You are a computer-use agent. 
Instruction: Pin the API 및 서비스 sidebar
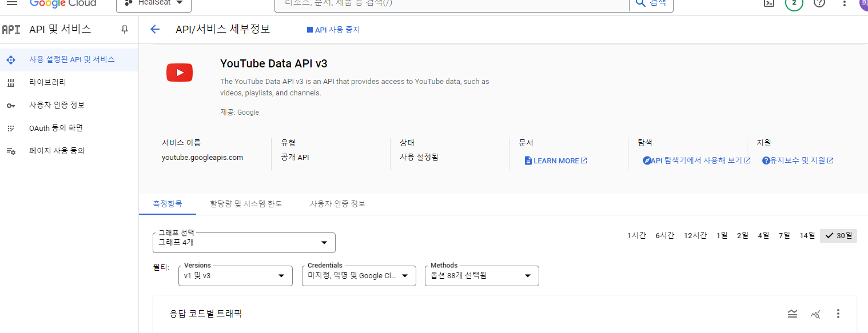pyautogui.click(x=125, y=29)
